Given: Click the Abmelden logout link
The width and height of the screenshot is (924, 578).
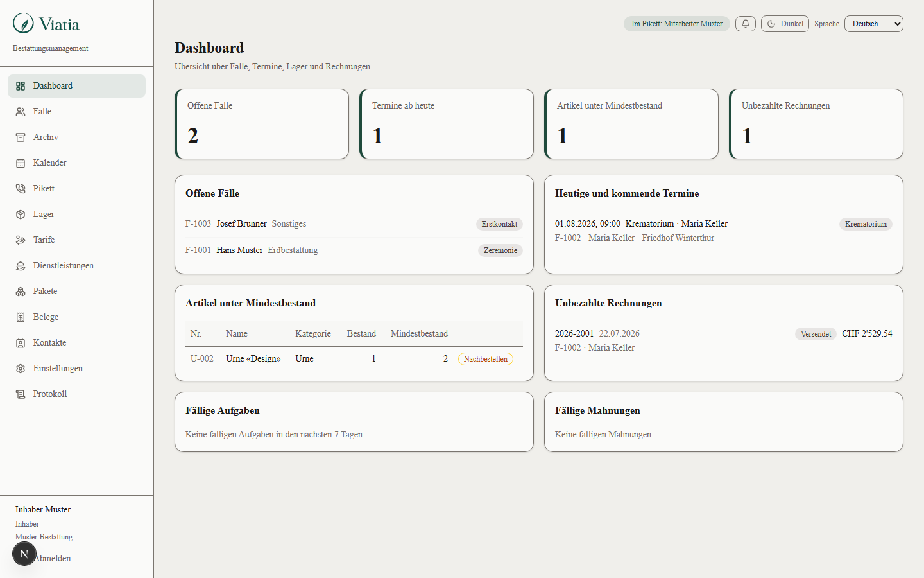Looking at the screenshot, I should (52, 559).
